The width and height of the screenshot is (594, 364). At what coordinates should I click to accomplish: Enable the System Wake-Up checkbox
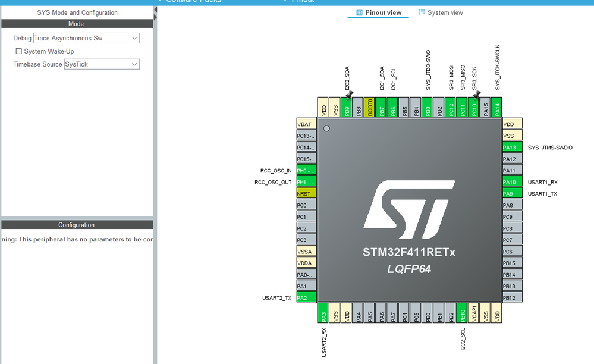(x=18, y=51)
